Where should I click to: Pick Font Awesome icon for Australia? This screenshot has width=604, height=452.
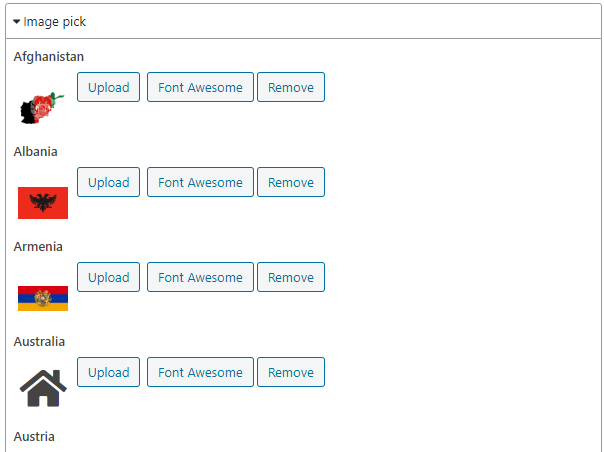pyautogui.click(x=200, y=372)
